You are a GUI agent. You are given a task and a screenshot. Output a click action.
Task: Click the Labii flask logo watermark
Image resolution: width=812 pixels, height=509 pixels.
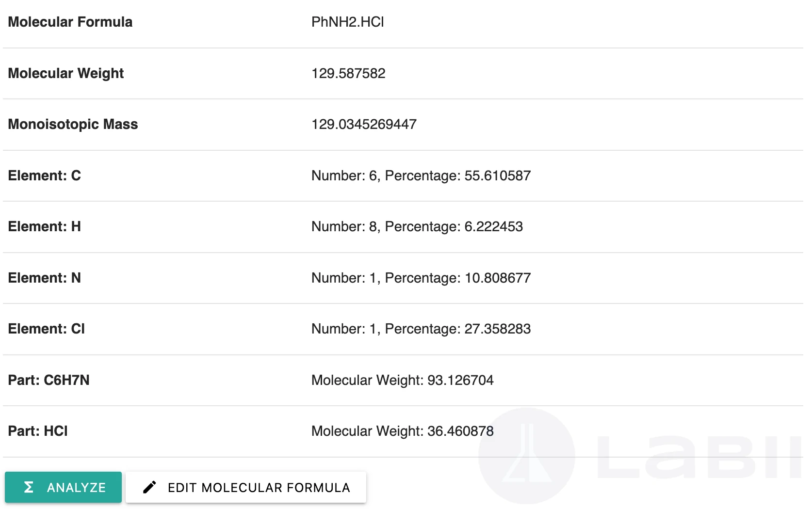point(527,456)
